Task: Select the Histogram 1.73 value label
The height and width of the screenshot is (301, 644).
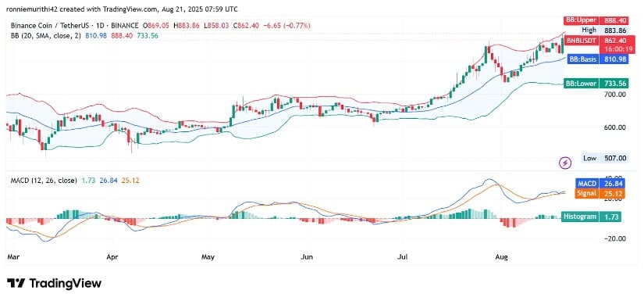Action: pyautogui.click(x=593, y=217)
